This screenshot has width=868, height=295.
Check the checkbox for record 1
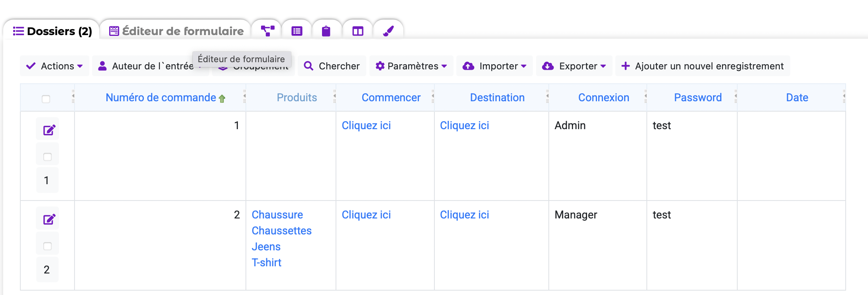click(47, 157)
